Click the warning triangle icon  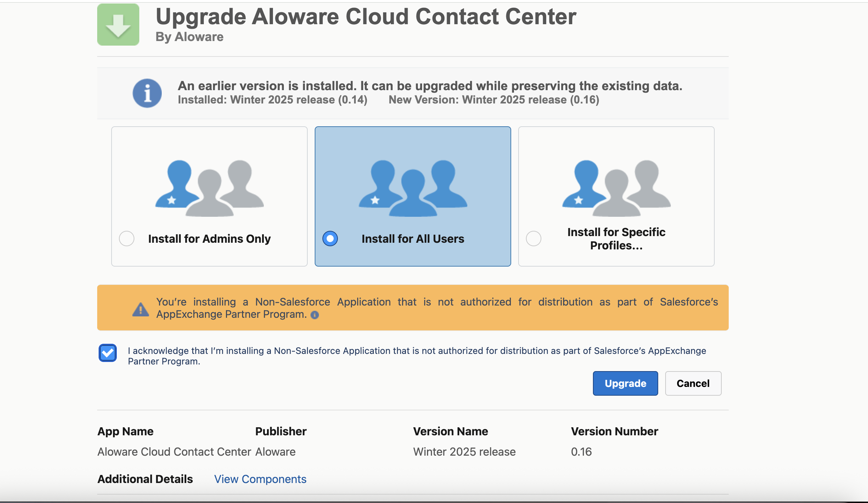click(141, 309)
